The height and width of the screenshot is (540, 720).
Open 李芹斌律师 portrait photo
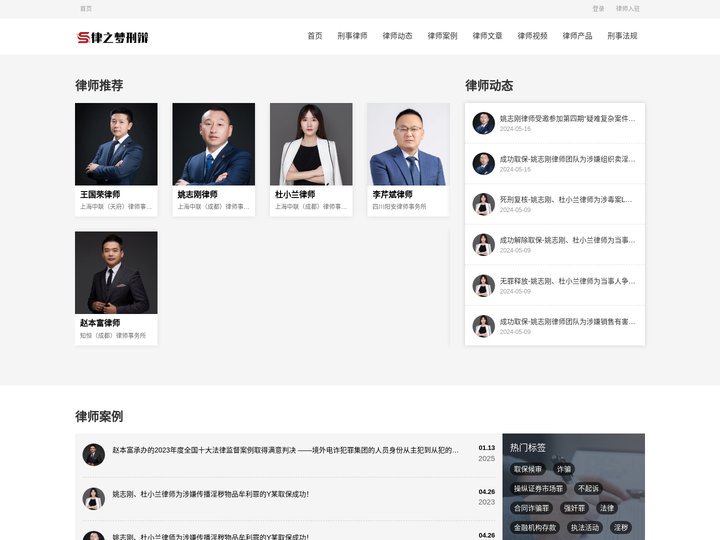point(409,144)
